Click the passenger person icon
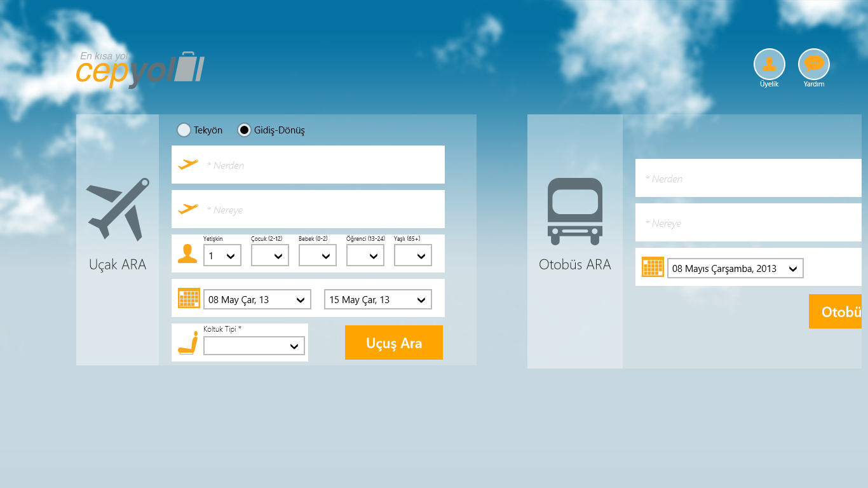 tap(187, 254)
